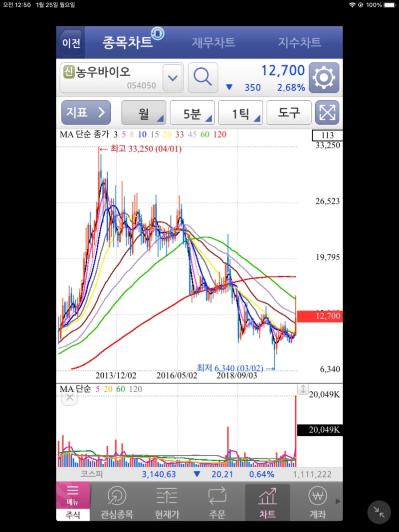Expand chart to fullscreen with the expand icon
The image size is (399, 532).
coord(327,113)
